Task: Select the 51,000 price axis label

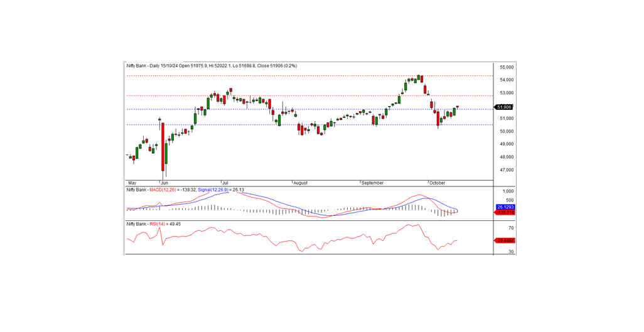Action: [507, 119]
